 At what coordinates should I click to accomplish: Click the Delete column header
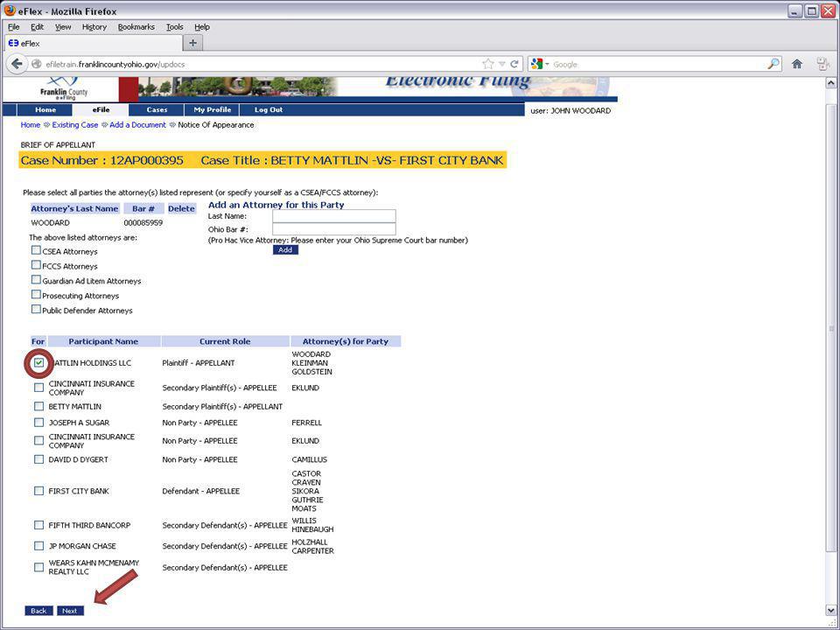point(181,209)
